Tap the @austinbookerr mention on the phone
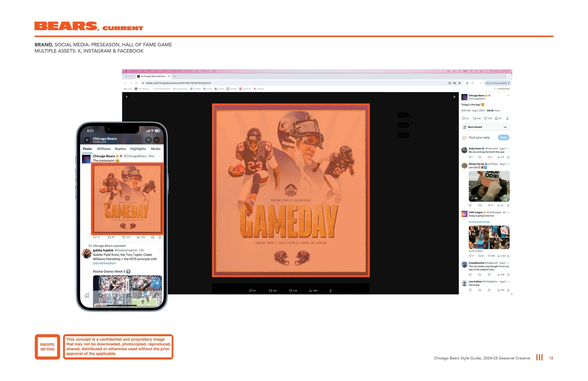This screenshot has height=381, width=588. click(104, 263)
